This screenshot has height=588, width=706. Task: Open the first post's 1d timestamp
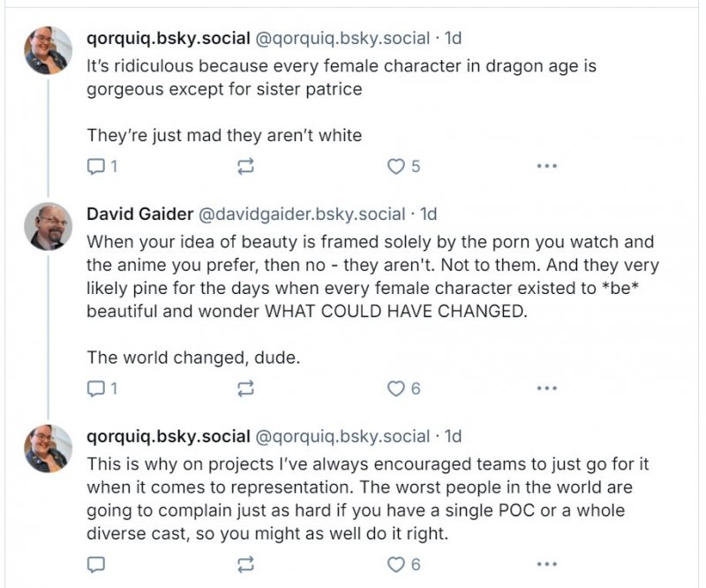(453, 38)
